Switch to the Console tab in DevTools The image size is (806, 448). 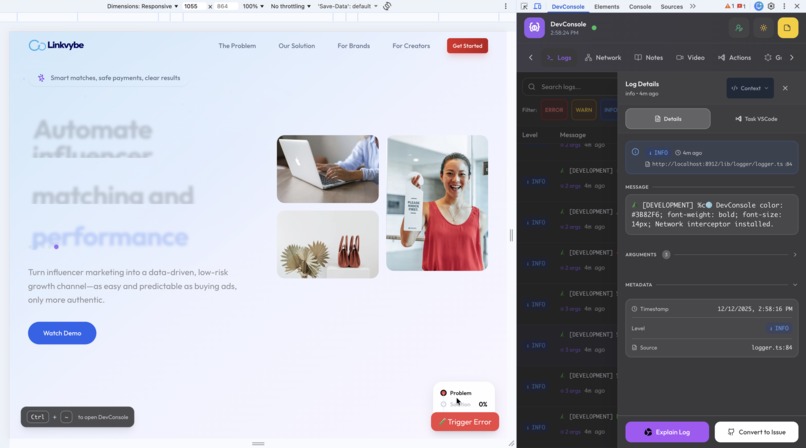coord(640,7)
